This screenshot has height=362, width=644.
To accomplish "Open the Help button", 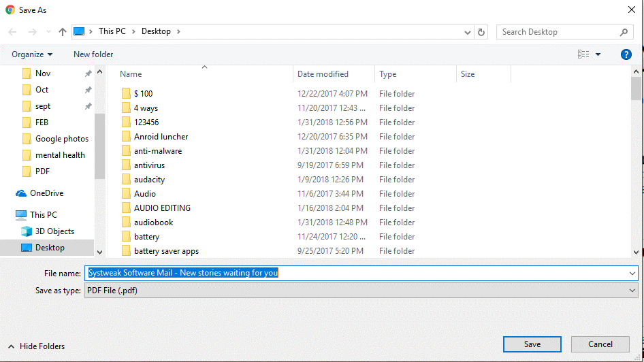I will pos(626,54).
